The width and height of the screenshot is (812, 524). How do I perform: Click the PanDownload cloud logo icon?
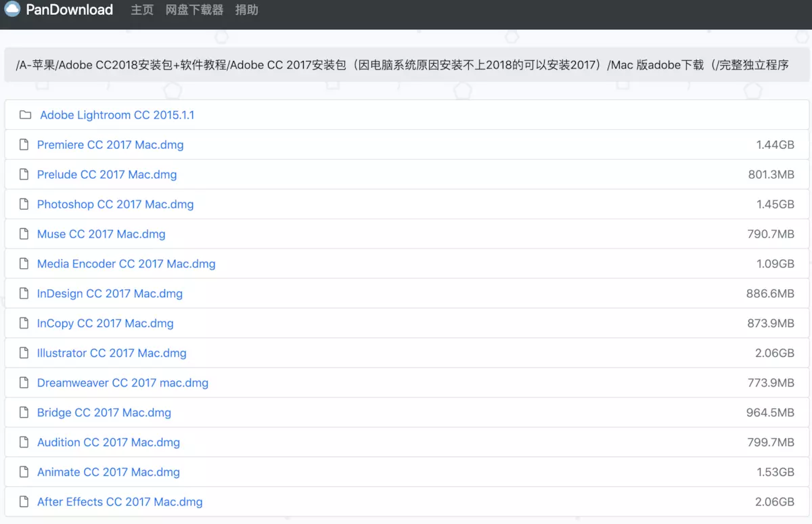tap(12, 9)
